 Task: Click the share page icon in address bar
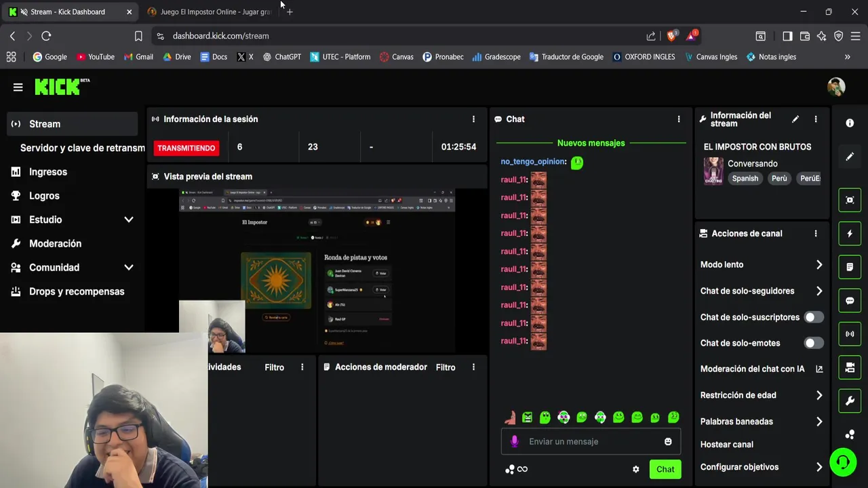(651, 36)
